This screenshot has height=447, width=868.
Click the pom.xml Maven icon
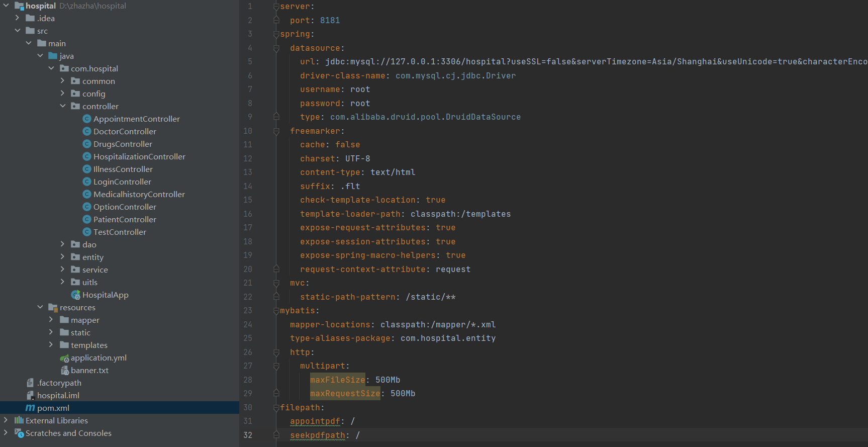pos(30,408)
